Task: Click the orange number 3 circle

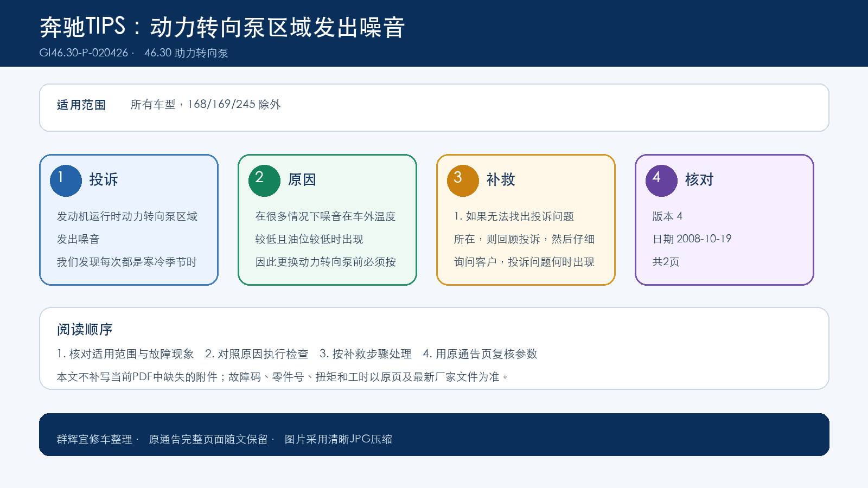Action: (x=463, y=181)
